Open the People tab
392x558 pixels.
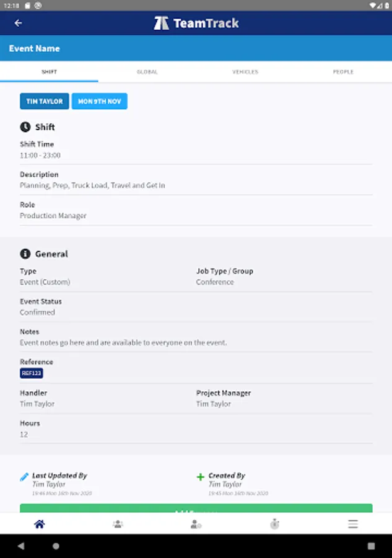pos(343,72)
